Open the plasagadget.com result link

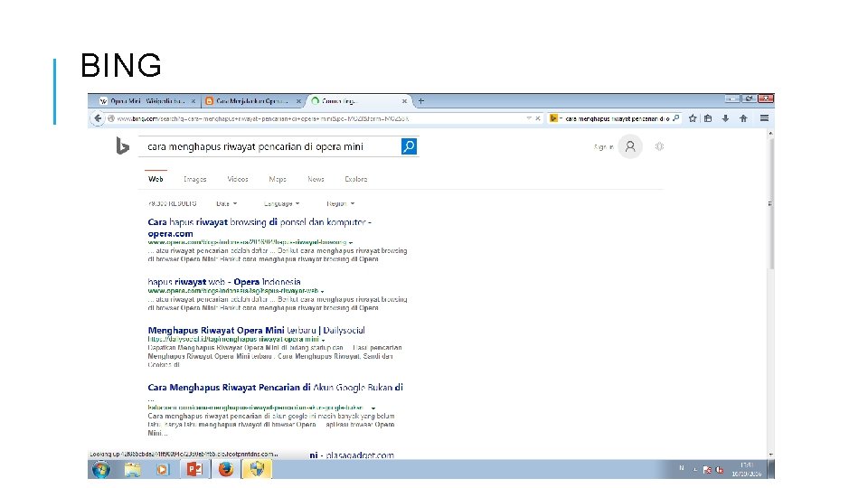click(352, 455)
